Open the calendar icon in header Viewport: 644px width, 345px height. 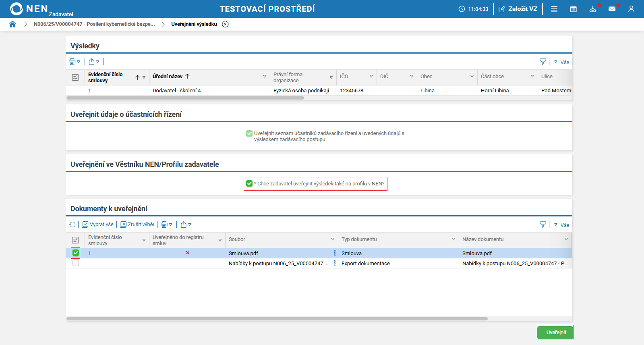pyautogui.click(x=573, y=9)
